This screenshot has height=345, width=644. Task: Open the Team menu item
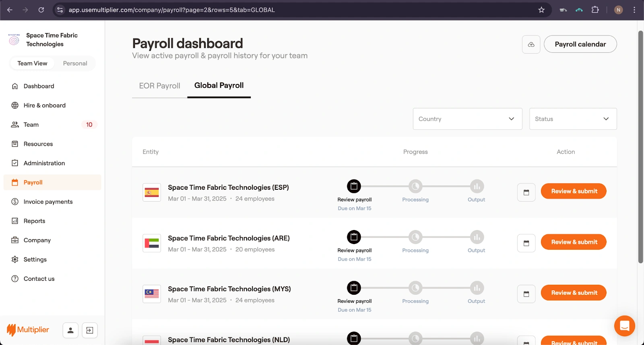(52, 125)
